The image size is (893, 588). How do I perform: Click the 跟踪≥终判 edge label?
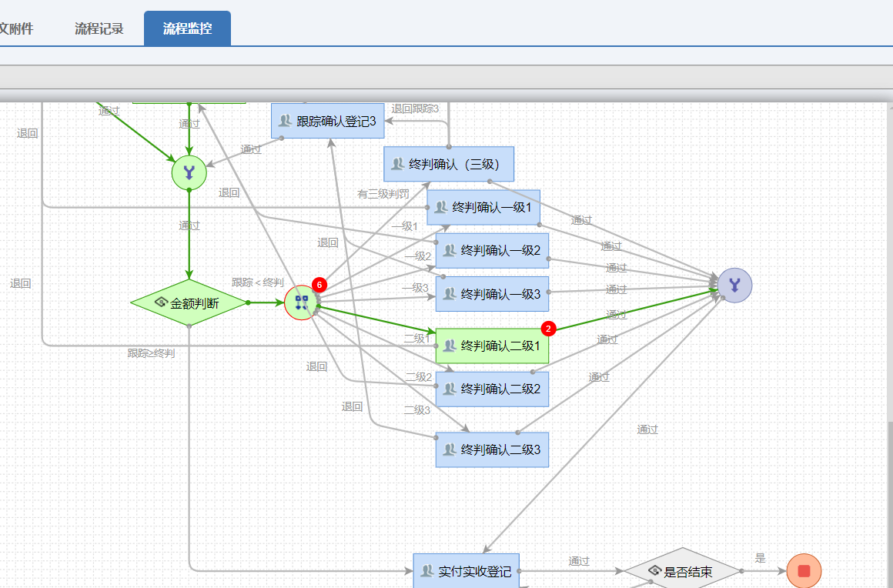point(151,353)
